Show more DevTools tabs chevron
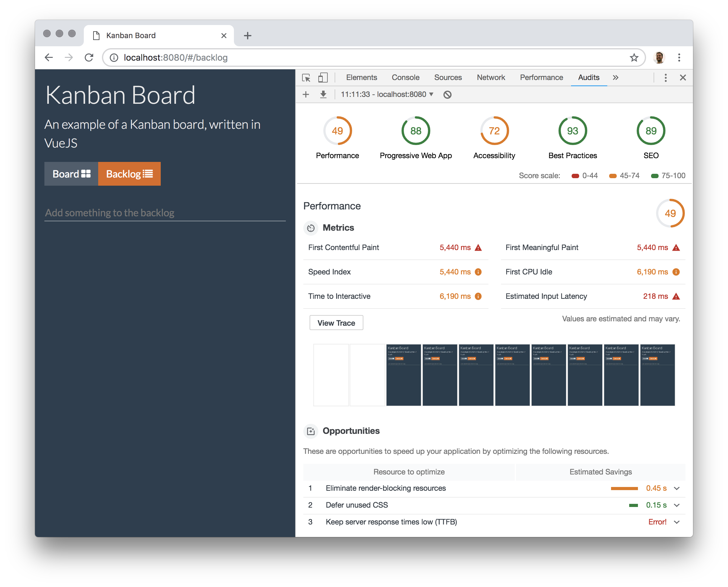Image resolution: width=728 pixels, height=587 pixels. [x=615, y=78]
